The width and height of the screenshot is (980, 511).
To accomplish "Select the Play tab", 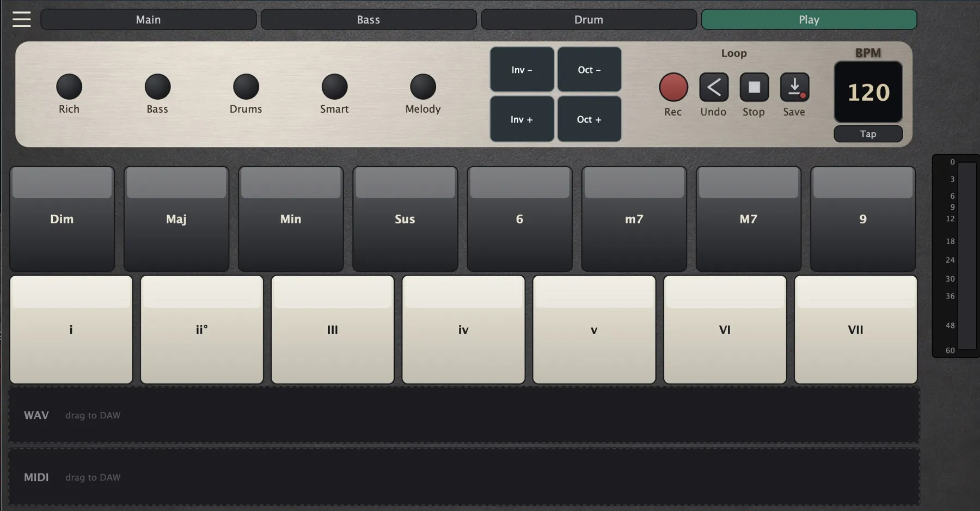I will (x=808, y=20).
